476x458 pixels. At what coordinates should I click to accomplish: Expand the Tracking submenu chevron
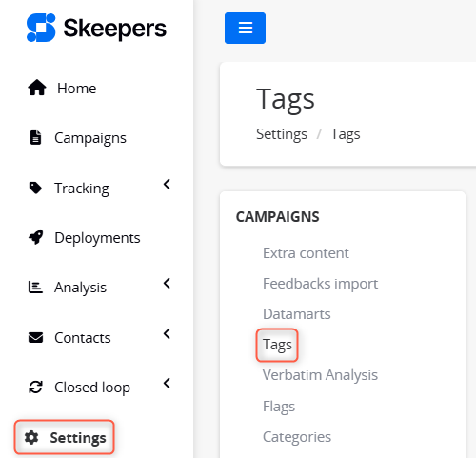167,184
